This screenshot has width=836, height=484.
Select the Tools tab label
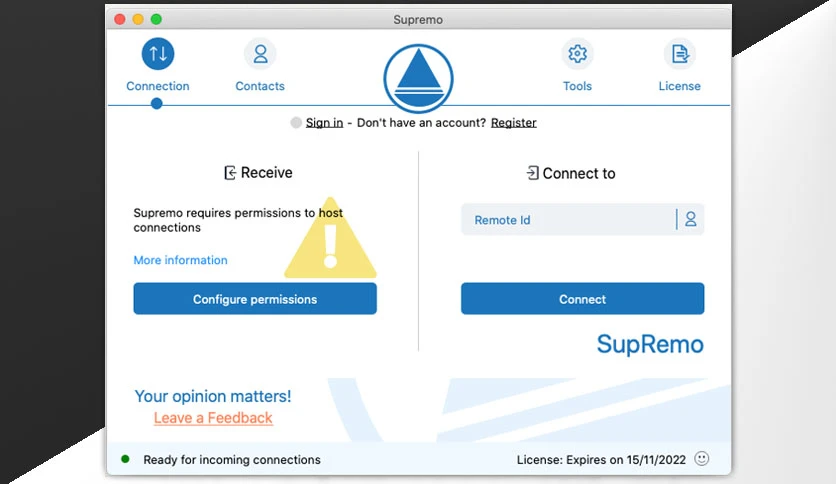pyautogui.click(x=577, y=86)
